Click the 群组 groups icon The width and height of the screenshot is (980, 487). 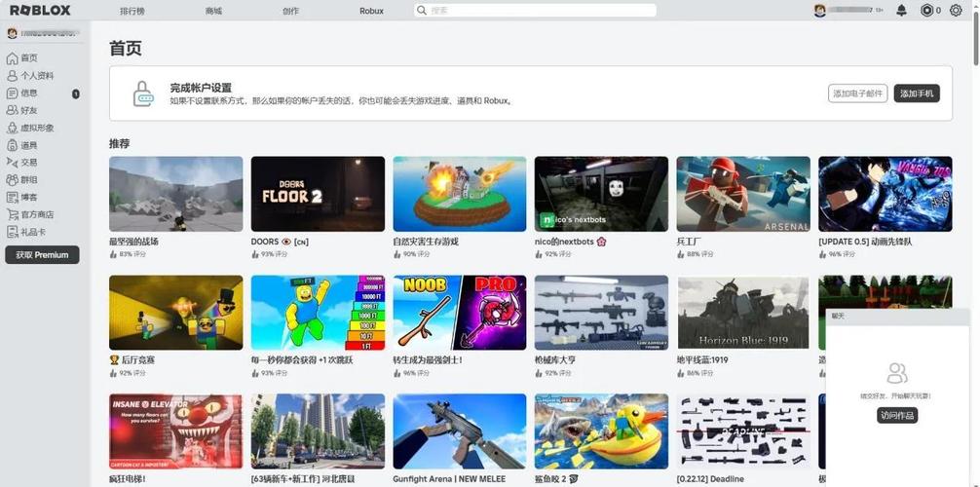click(12, 179)
